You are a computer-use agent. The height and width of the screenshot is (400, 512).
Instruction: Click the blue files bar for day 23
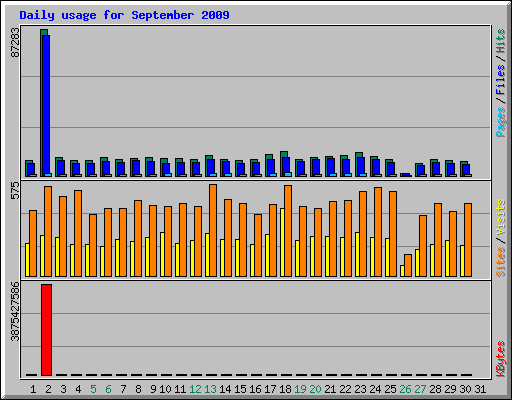pyautogui.click(x=361, y=166)
